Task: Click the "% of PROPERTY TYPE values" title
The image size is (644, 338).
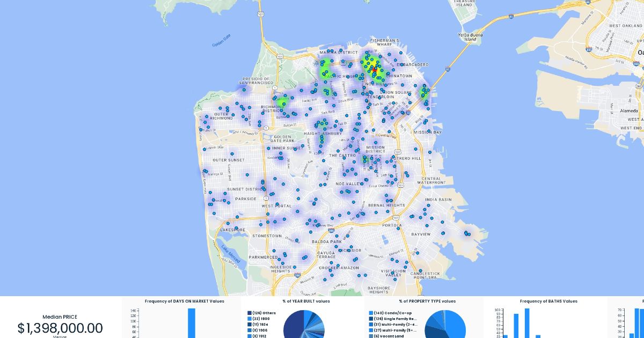Action: (x=427, y=302)
